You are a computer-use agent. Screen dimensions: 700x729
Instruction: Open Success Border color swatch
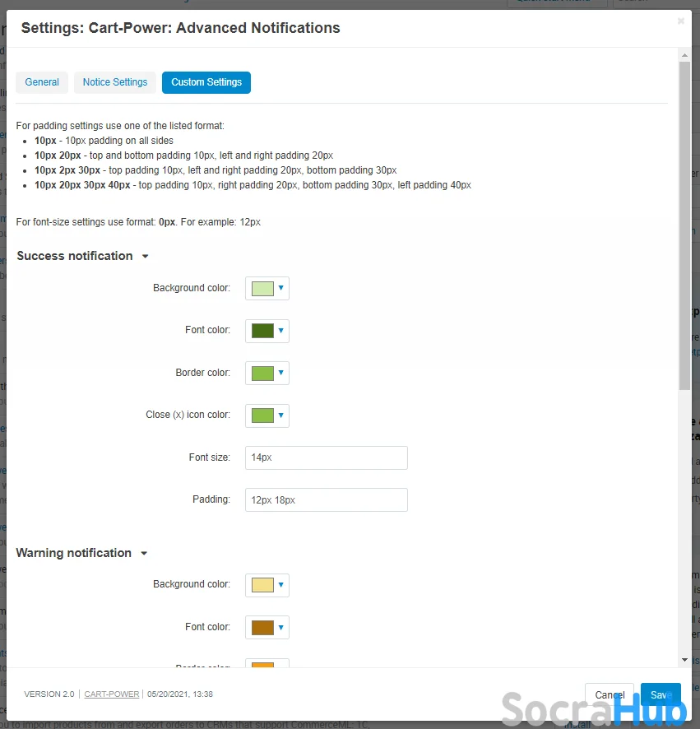click(x=262, y=374)
